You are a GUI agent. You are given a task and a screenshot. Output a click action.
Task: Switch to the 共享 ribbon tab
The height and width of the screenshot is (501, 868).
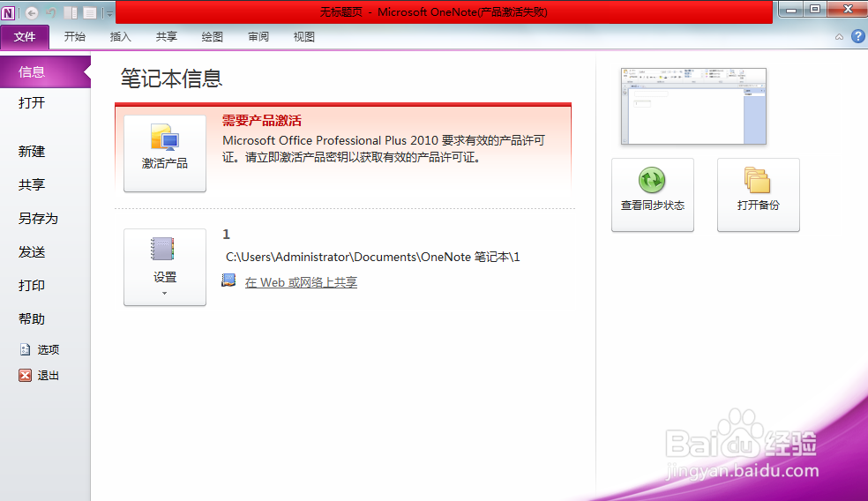pyautogui.click(x=166, y=37)
